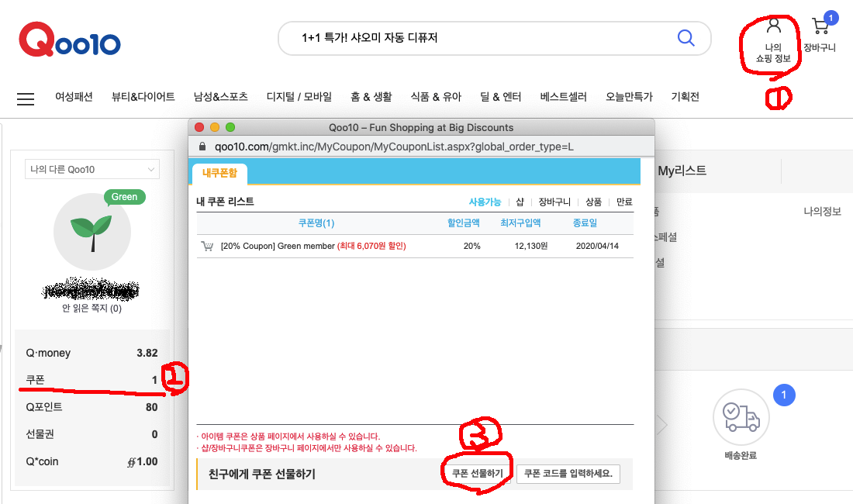Open the 장바구니 cart icon
This screenshot has width=853, height=504.
click(820, 26)
